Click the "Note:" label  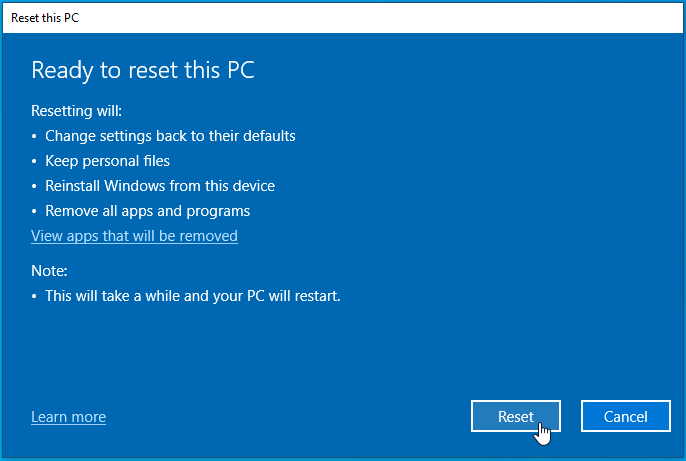[x=49, y=271]
